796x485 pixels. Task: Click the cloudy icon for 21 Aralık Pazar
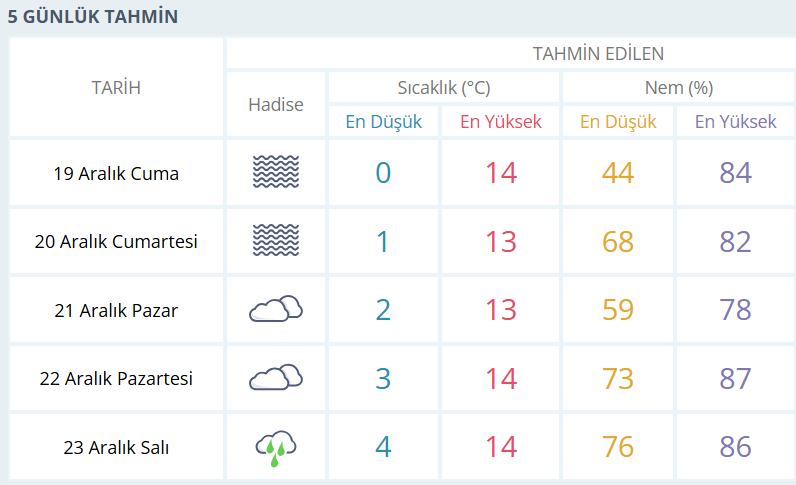point(276,309)
